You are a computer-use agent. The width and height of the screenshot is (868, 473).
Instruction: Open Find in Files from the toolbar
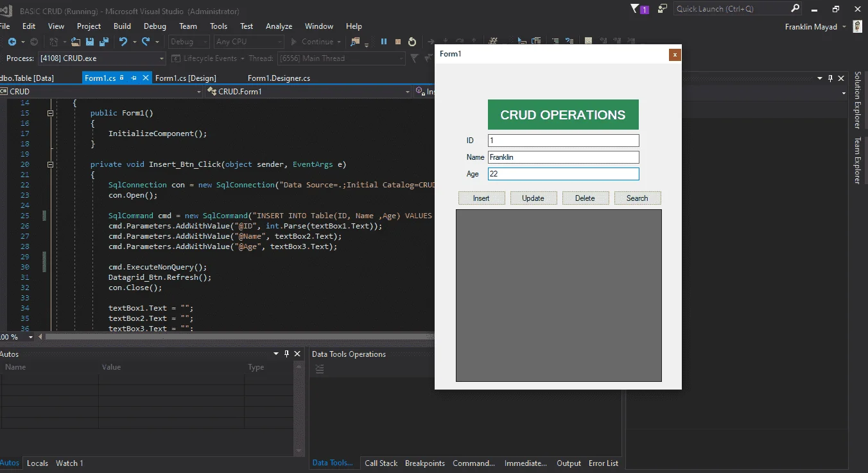(x=355, y=42)
